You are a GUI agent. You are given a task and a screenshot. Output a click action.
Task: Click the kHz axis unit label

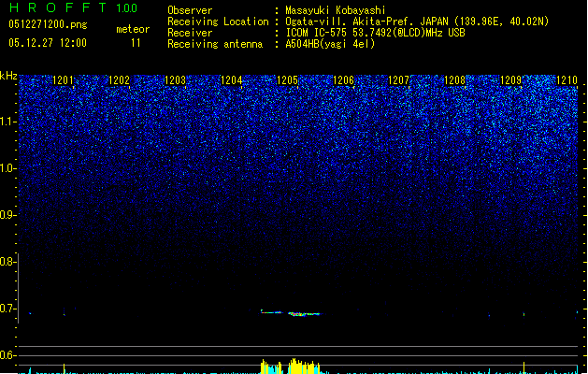tap(8, 76)
